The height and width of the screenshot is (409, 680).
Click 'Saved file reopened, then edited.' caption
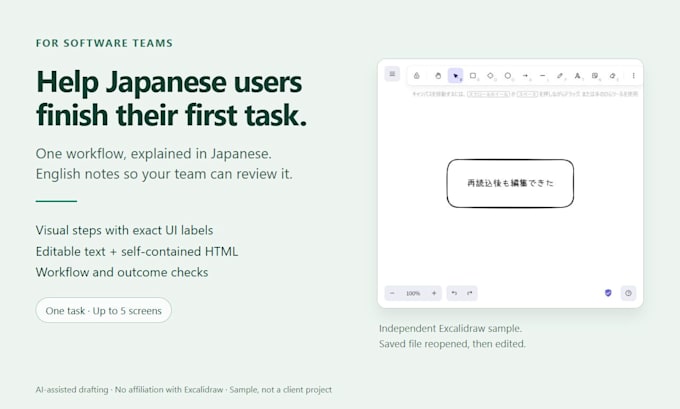click(x=452, y=344)
